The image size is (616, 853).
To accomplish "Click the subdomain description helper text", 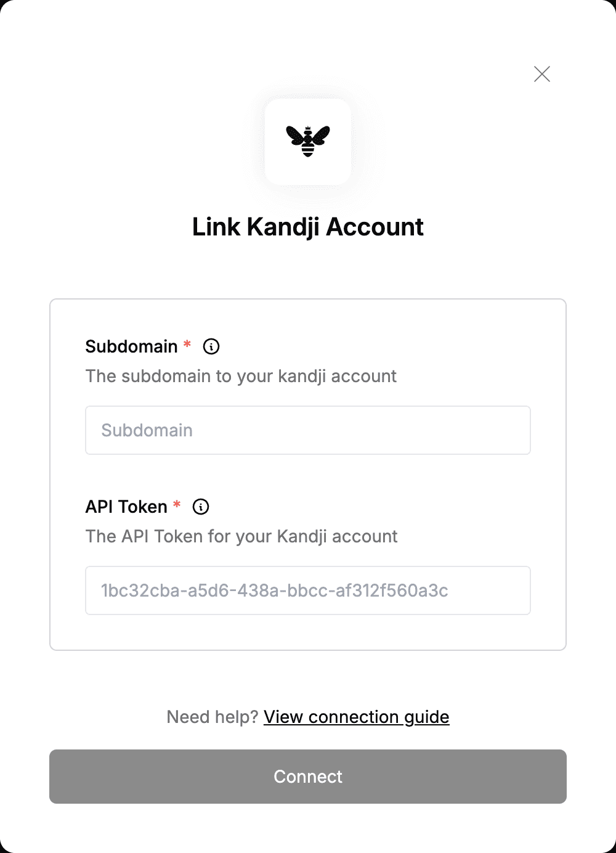I will click(241, 376).
